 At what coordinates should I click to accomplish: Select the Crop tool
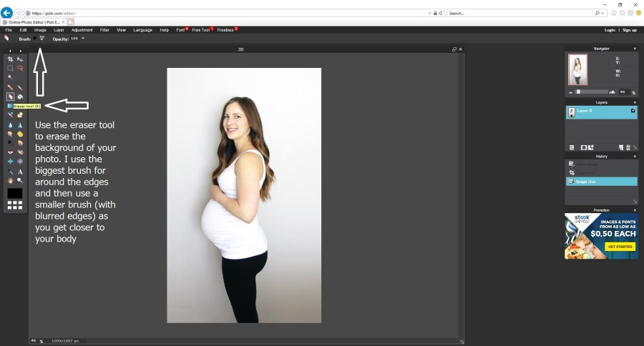pyautogui.click(x=10, y=59)
